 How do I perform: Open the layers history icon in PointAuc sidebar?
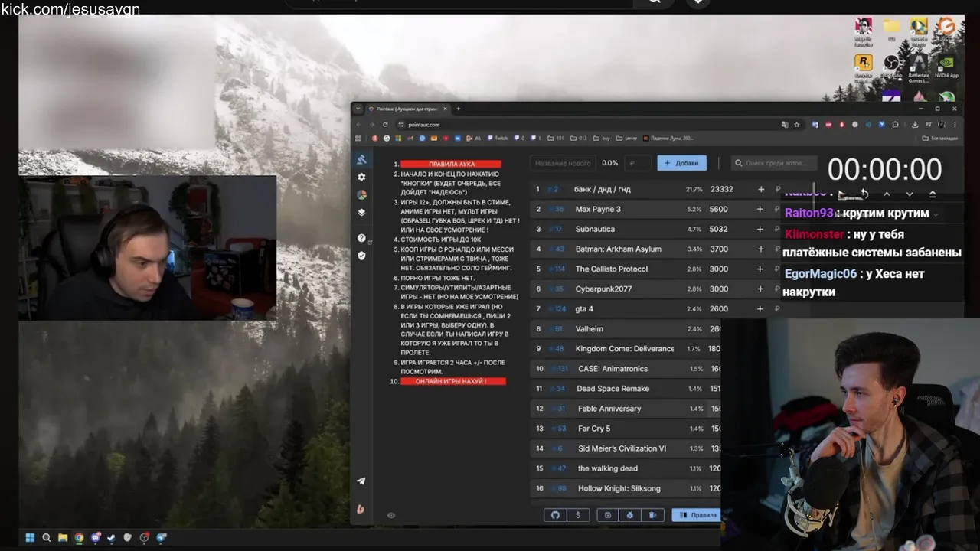tap(361, 212)
